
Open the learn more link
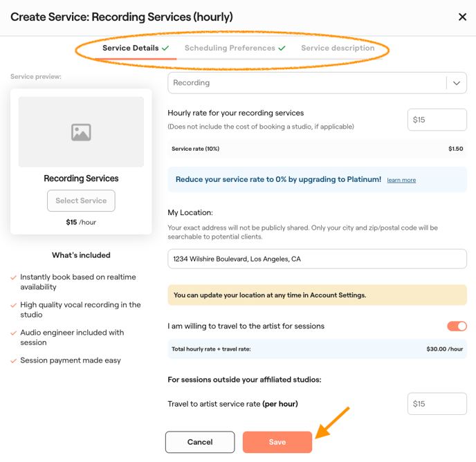click(x=401, y=180)
